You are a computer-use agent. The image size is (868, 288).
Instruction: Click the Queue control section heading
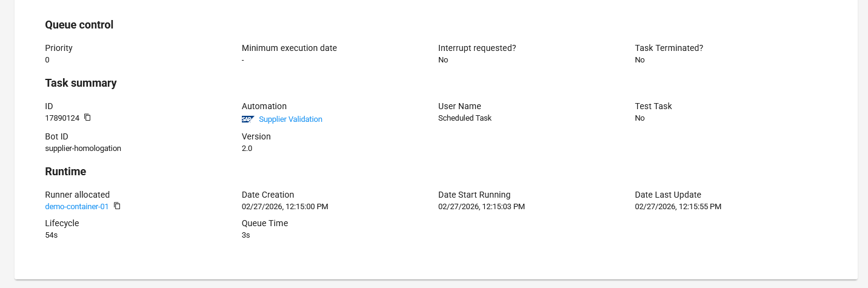click(79, 25)
